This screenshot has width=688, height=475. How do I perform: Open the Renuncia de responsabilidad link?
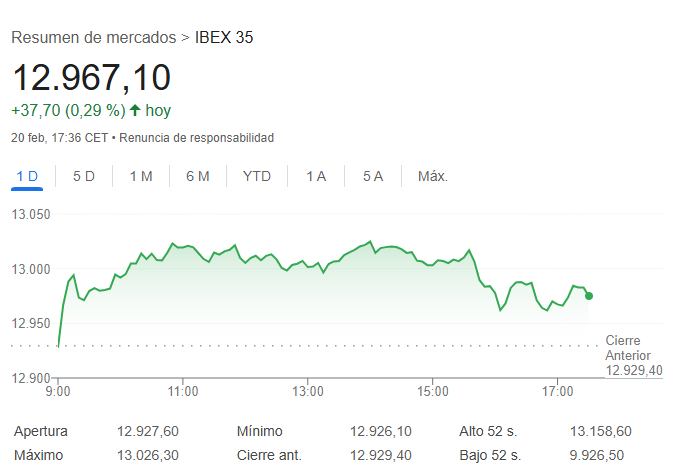tap(196, 137)
